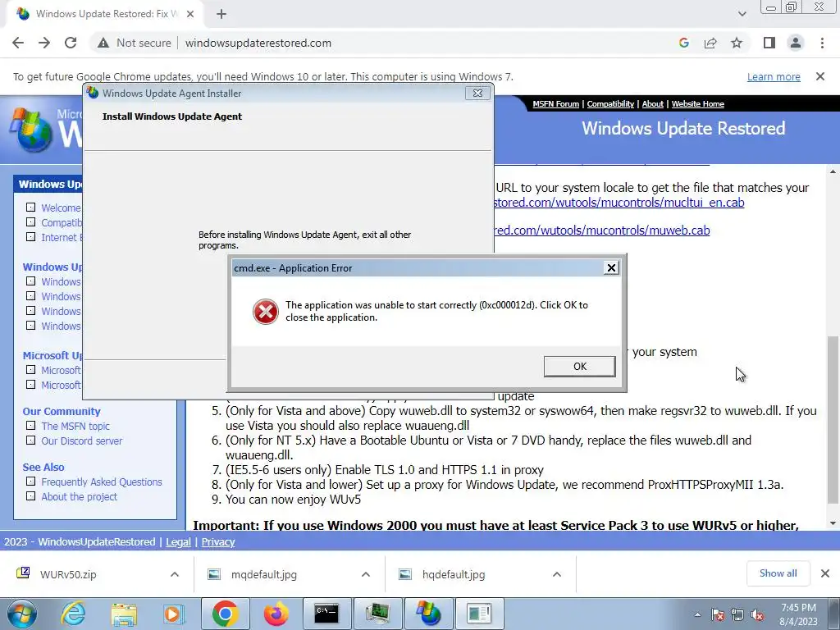Go to Website Home link
Image resolution: width=840 pixels, height=630 pixels.
coord(697,104)
